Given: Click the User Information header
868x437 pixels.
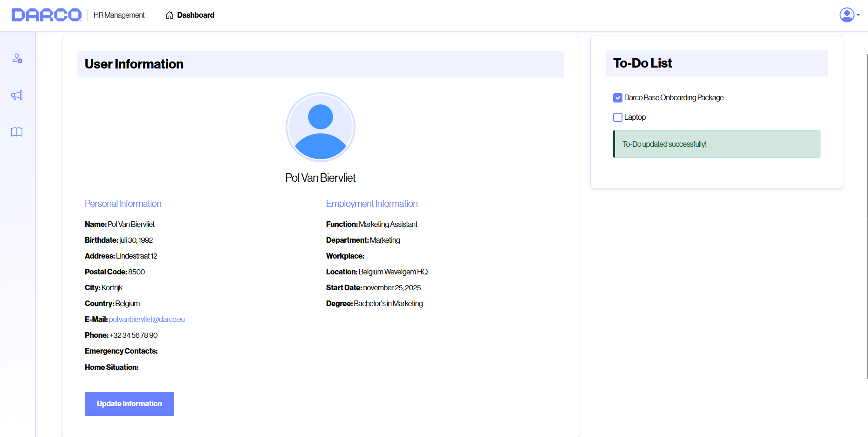Looking at the screenshot, I should click(134, 64).
